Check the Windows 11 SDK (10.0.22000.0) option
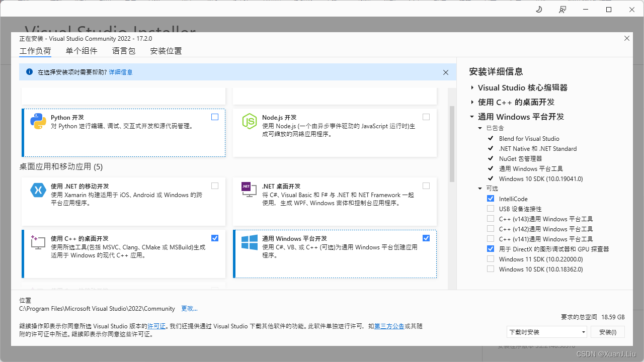644x362 pixels. point(491,258)
